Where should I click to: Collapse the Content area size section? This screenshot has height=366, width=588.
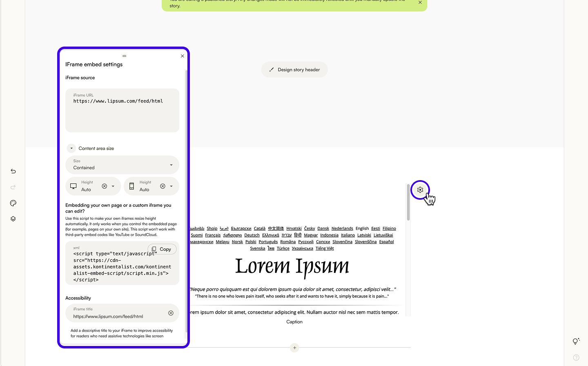[71, 148]
